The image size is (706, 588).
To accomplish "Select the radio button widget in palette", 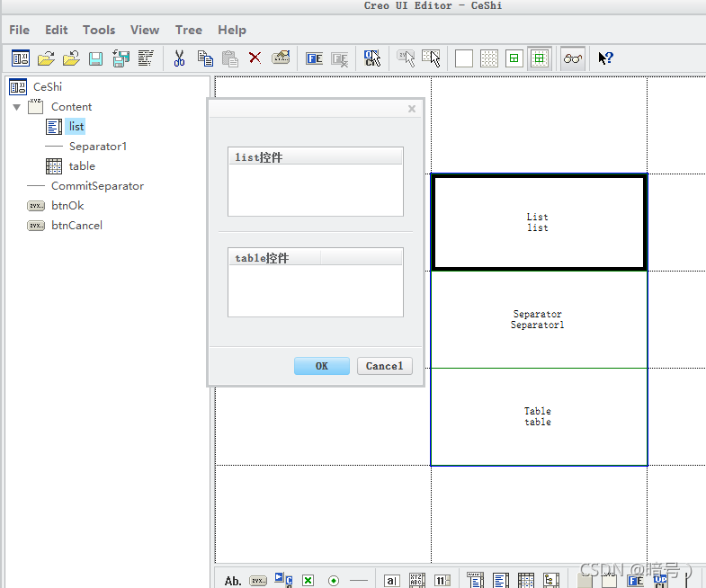I will point(334,581).
